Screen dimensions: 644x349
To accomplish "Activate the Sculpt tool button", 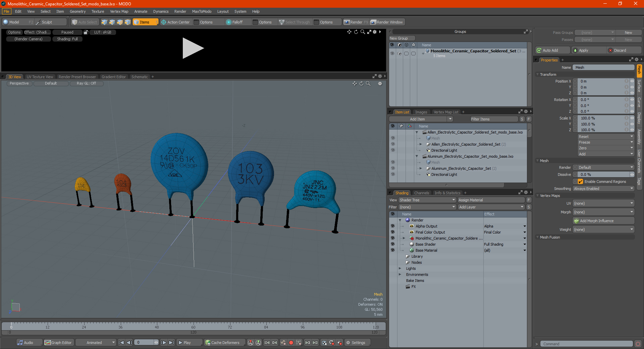I will pos(50,22).
